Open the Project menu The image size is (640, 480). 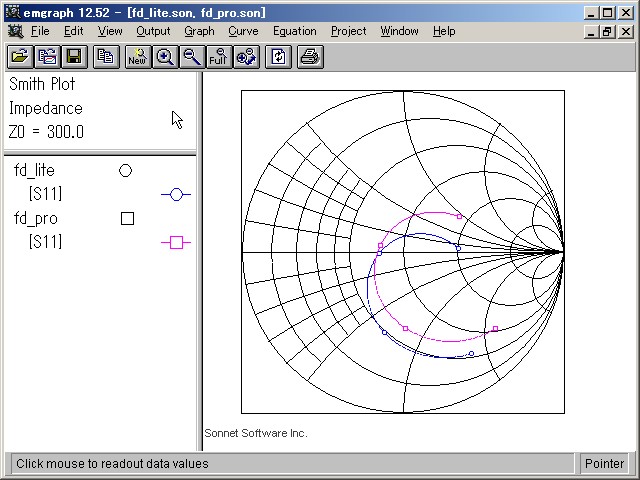pos(349,31)
